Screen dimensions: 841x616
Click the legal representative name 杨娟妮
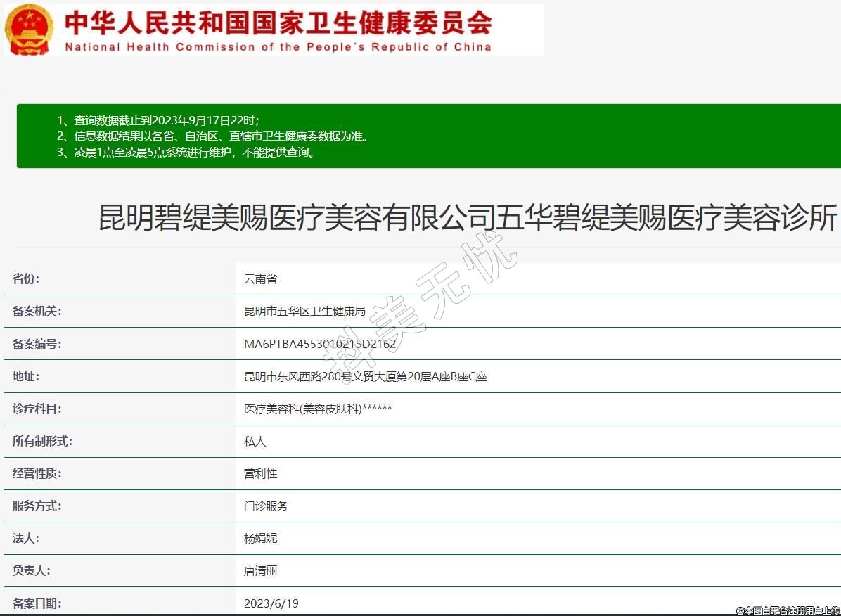[260, 539]
